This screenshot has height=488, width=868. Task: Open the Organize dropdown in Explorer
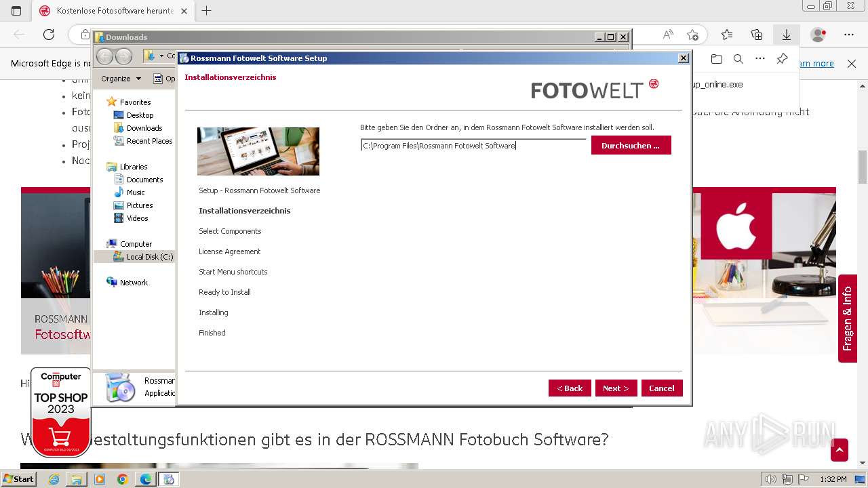pyautogui.click(x=121, y=79)
